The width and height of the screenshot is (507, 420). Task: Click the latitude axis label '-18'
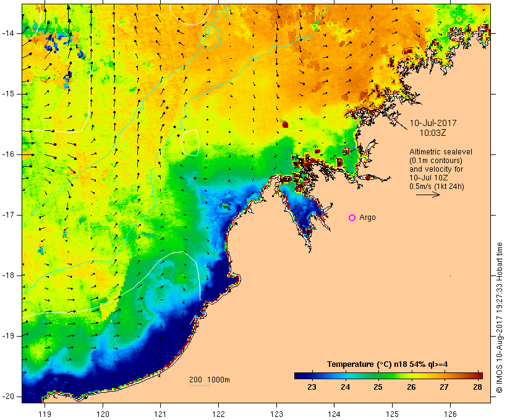8,275
